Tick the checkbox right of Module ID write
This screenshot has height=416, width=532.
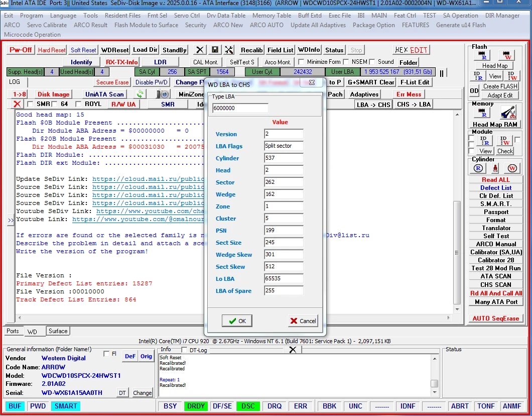click(x=517, y=140)
